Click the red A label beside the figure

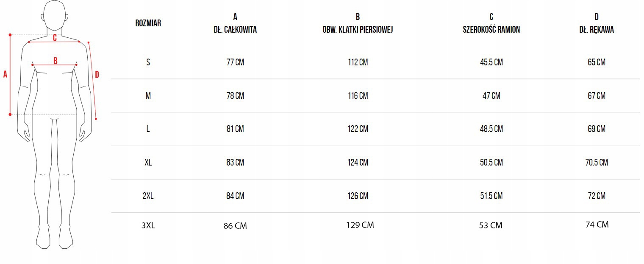click(x=6, y=75)
